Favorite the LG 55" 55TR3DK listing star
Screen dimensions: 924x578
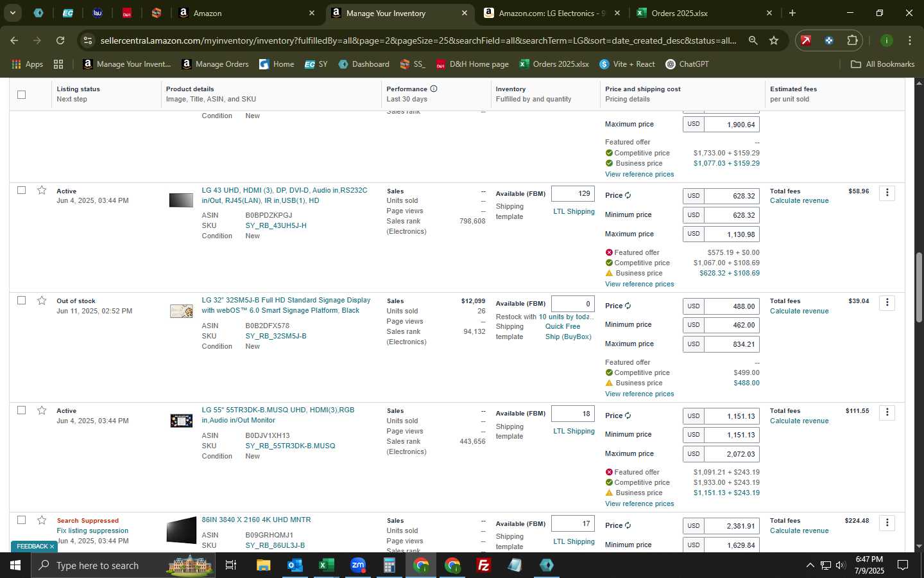(x=42, y=410)
